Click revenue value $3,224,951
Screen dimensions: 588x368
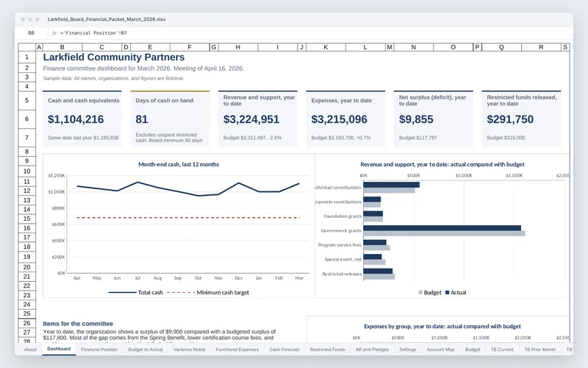[251, 119]
